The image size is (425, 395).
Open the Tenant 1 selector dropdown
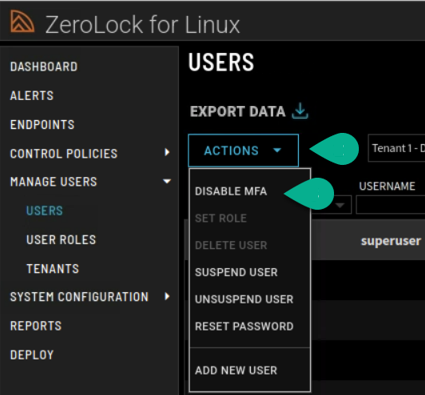396,148
